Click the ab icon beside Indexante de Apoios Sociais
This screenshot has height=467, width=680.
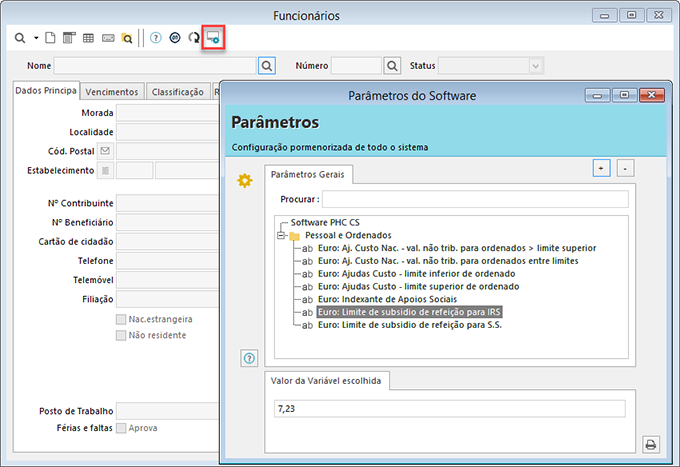pyautogui.click(x=307, y=300)
